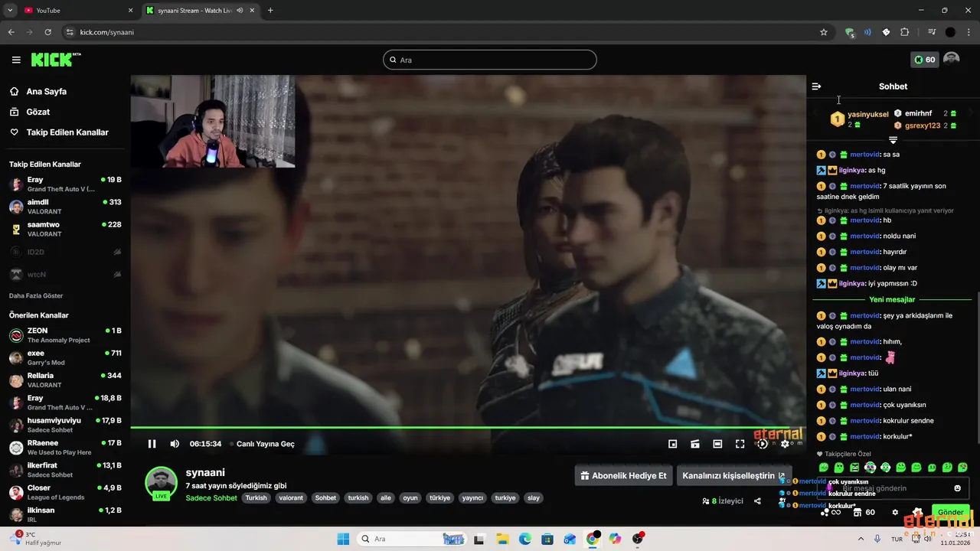Screen dimensions: 980x551
Task: Reload the kick.com page
Action: point(47,32)
